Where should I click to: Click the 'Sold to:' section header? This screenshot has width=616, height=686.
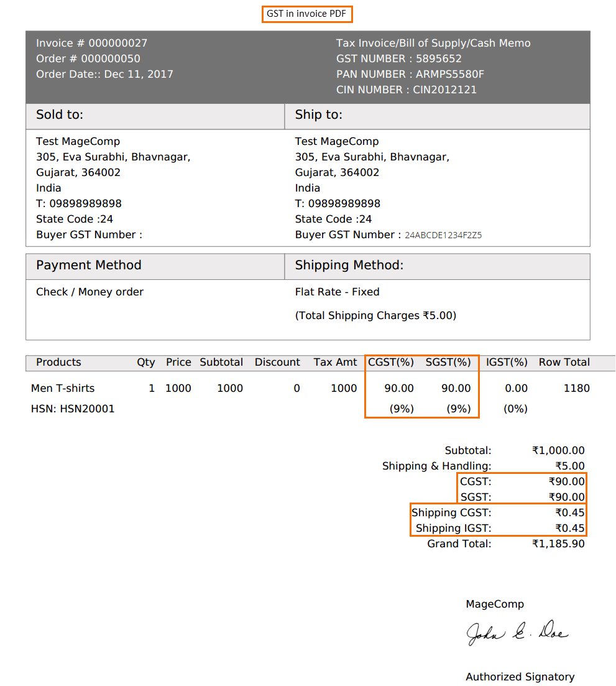[x=60, y=115]
